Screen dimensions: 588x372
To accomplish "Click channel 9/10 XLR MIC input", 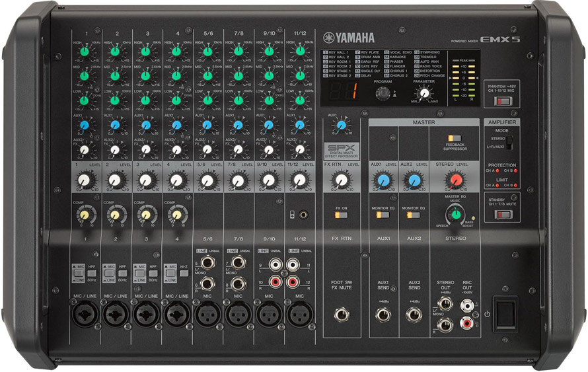I will pos(269,314).
